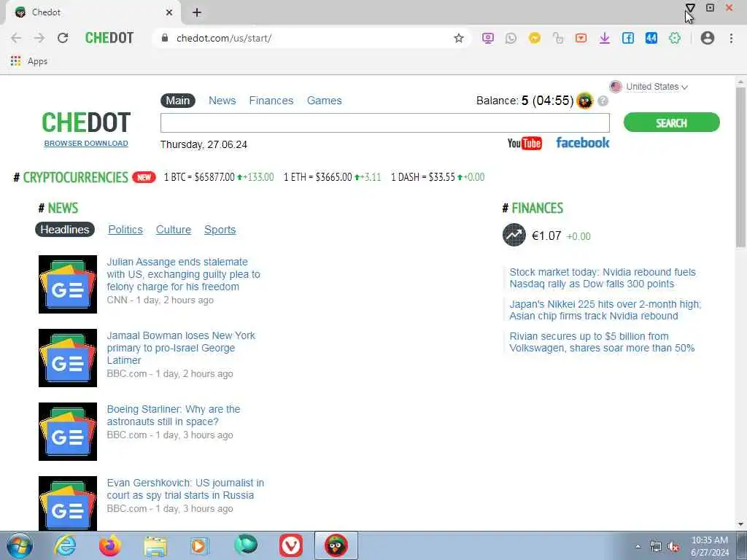Reload the page with the refresh icon
Viewport: 747px width, 560px height.
[63, 38]
